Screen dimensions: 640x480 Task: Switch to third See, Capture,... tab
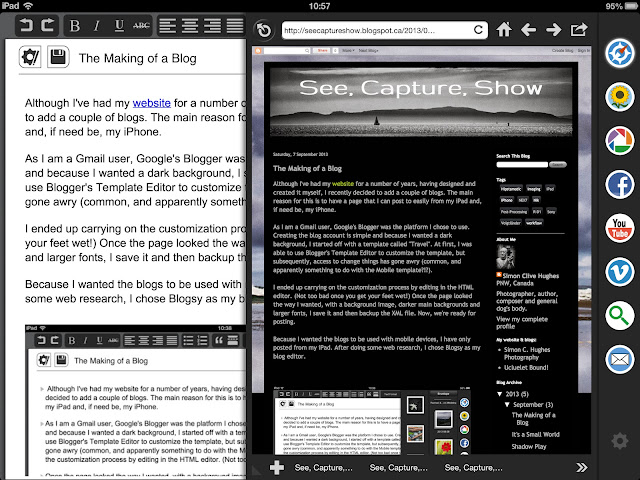pyautogui.click(x=473, y=468)
